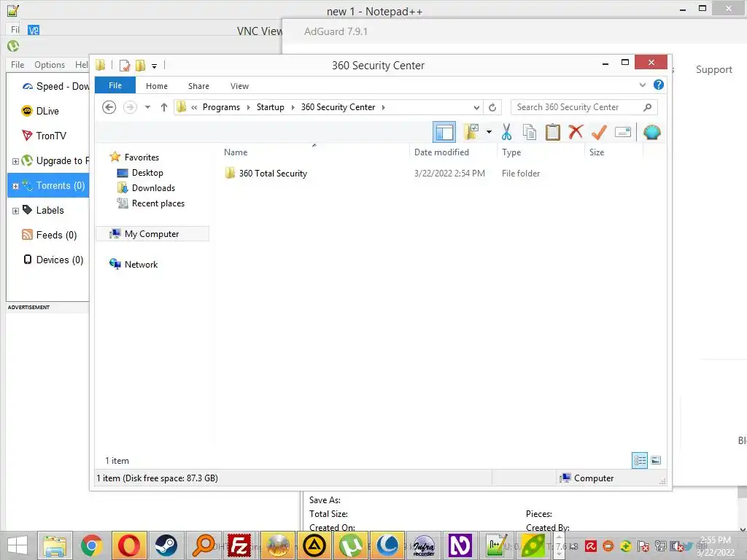The image size is (747, 560).
Task: Open Opera browser from the taskbar
Action: pos(128,545)
